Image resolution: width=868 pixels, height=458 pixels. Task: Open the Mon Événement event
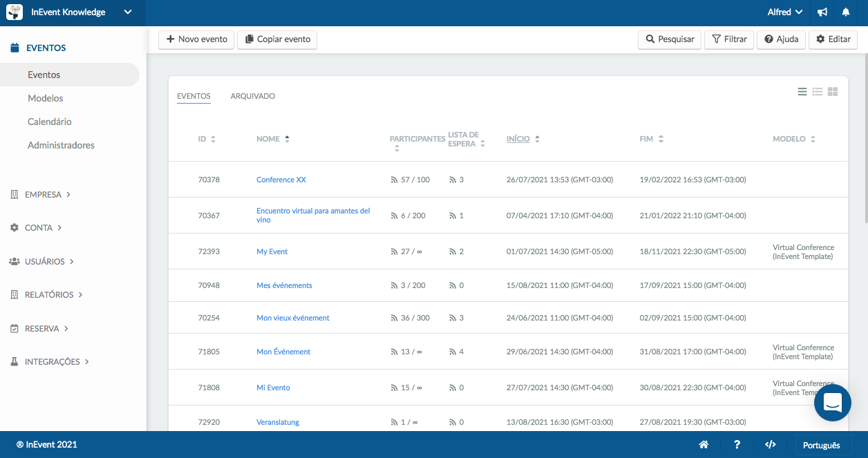click(x=283, y=352)
